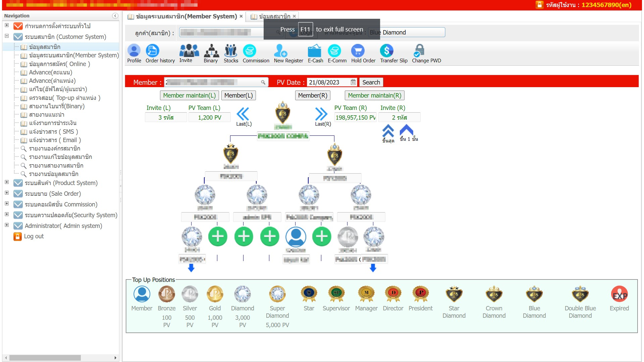Expand the Product System tree node
The height and width of the screenshot is (362, 644).
pyautogui.click(x=7, y=182)
